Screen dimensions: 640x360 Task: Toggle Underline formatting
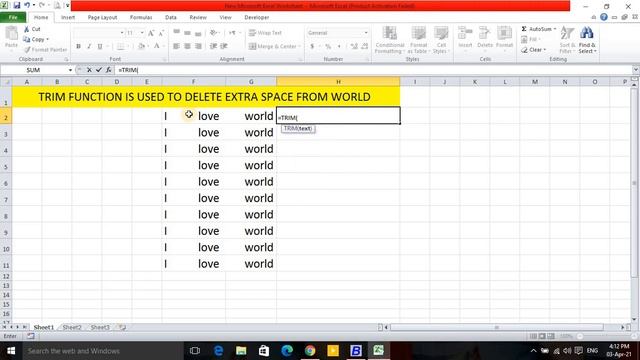coord(100,47)
